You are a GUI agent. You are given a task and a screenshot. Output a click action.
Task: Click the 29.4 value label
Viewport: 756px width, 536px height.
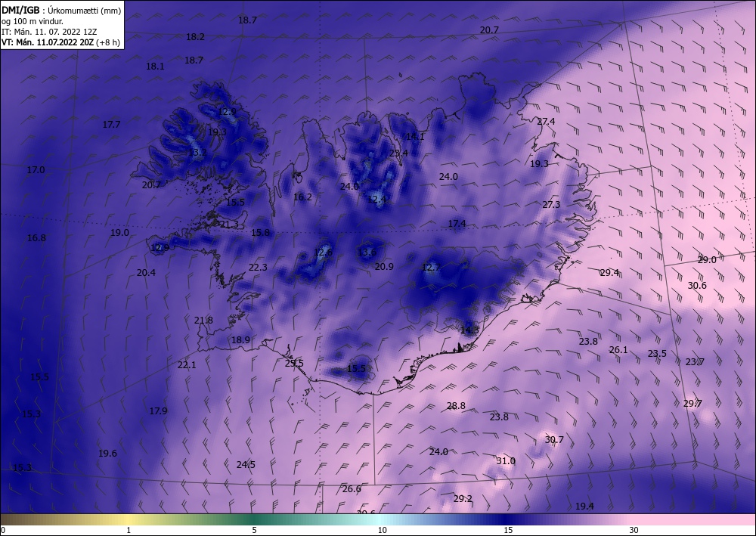pyautogui.click(x=609, y=273)
